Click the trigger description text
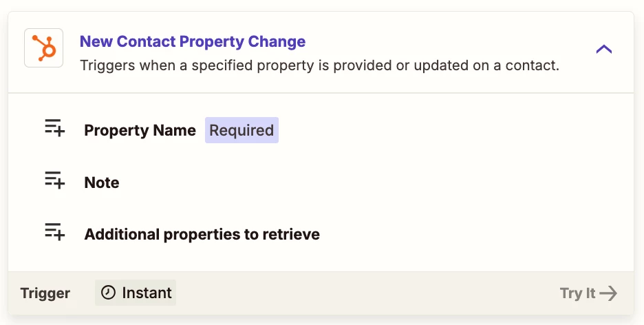Image resolution: width=644 pixels, height=325 pixels. tap(319, 65)
